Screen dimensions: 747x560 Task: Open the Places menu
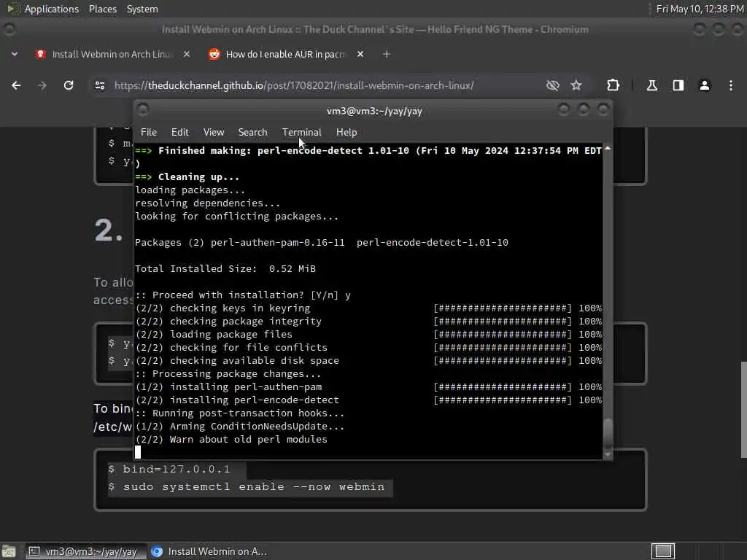pos(103,9)
